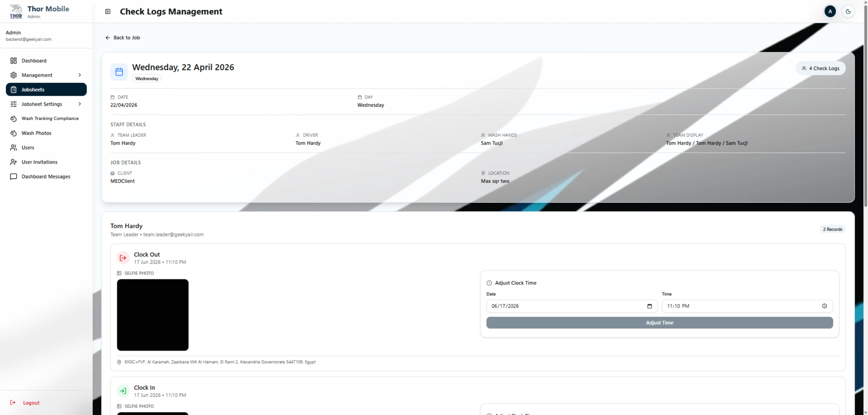Click the red Logout arrow icon
The height and width of the screenshot is (415, 868).
click(x=13, y=403)
